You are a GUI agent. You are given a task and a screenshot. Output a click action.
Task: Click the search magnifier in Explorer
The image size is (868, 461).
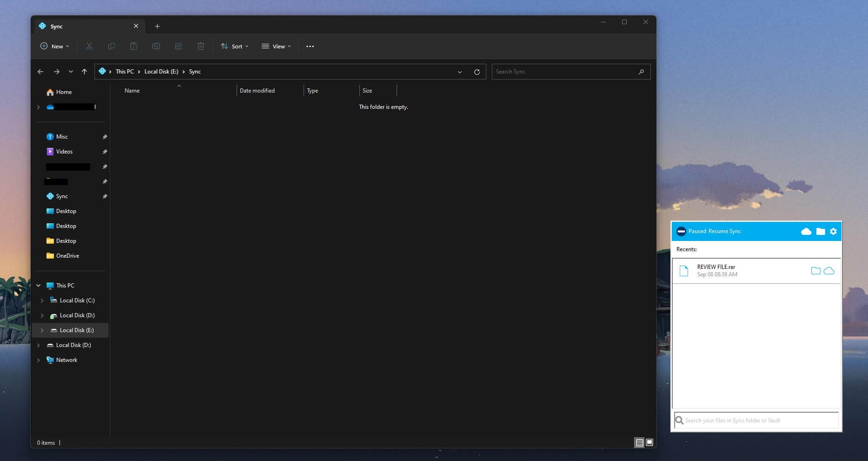click(641, 72)
